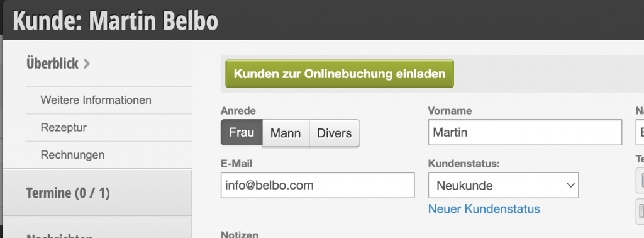
Task: Click the chevron arrow beside Überblick
Action: 86,64
